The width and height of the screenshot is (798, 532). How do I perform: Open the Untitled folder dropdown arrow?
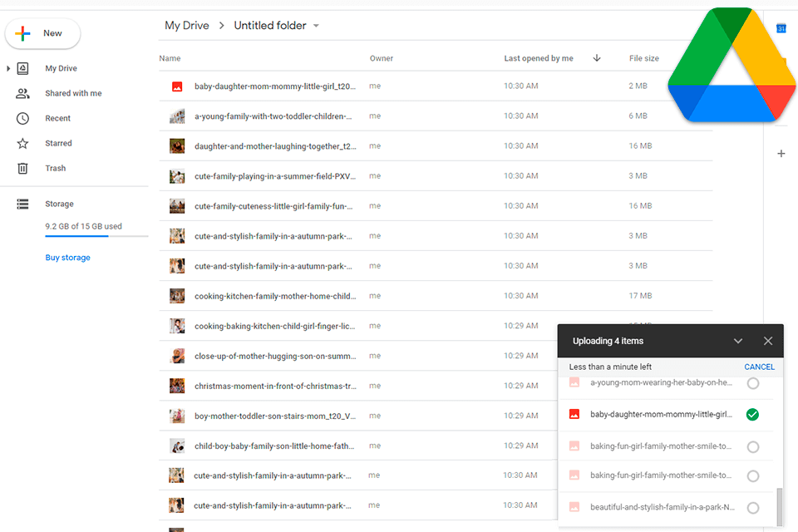[316, 26]
